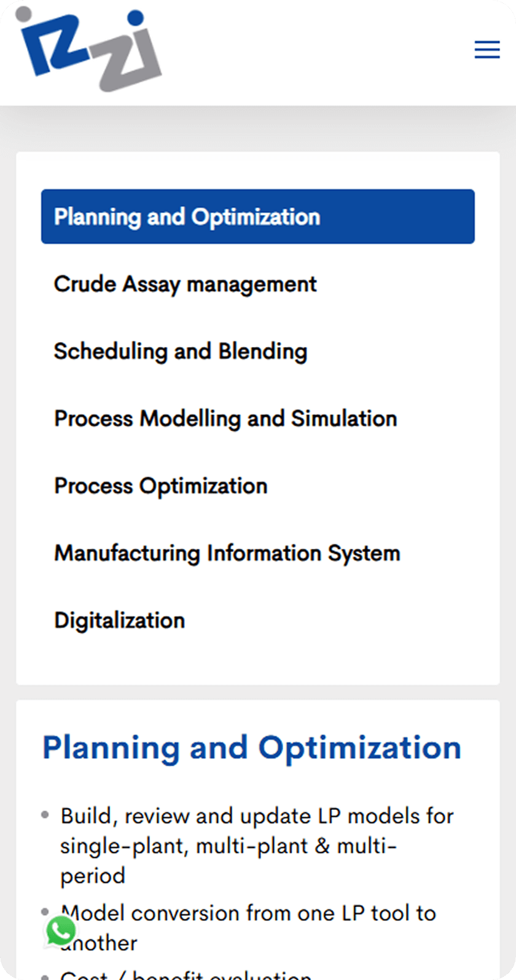Click the blue dot in izzi logo

coord(136,18)
